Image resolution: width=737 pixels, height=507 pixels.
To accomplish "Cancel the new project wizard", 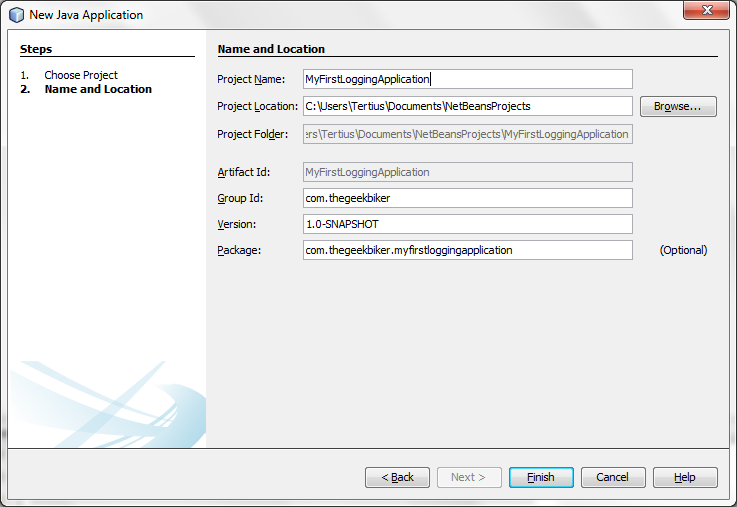I will (x=613, y=477).
